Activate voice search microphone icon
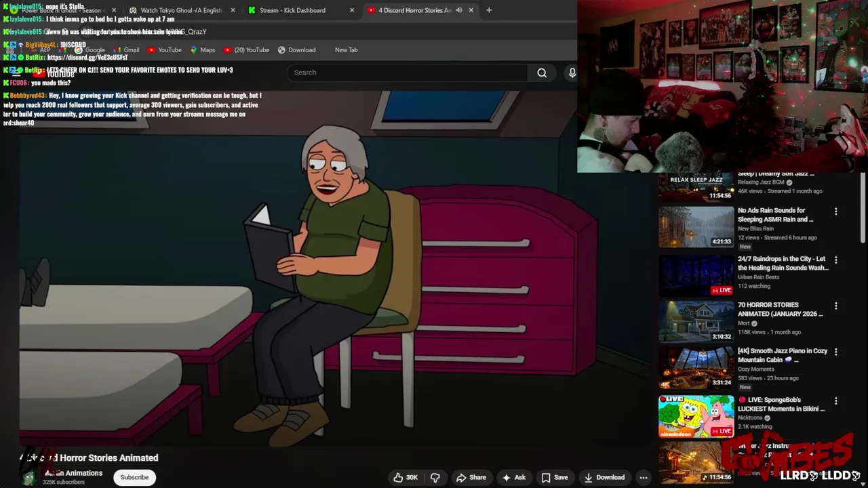Viewport: 868px width, 488px height. tap(572, 73)
